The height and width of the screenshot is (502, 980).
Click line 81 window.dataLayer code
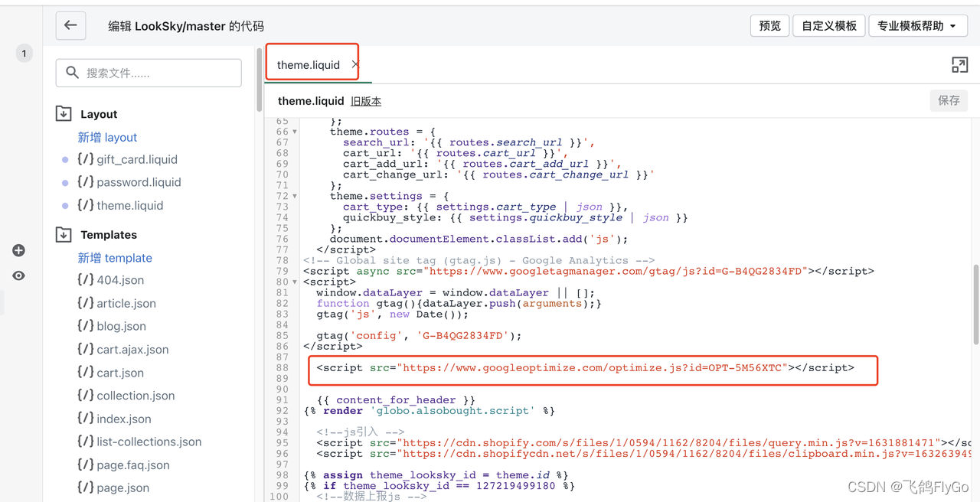click(456, 293)
